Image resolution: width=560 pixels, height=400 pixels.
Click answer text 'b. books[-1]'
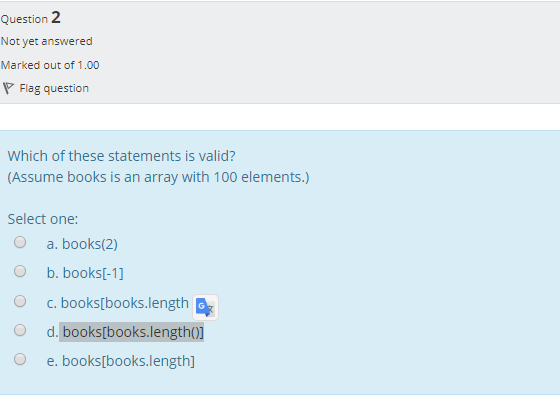pos(85,273)
